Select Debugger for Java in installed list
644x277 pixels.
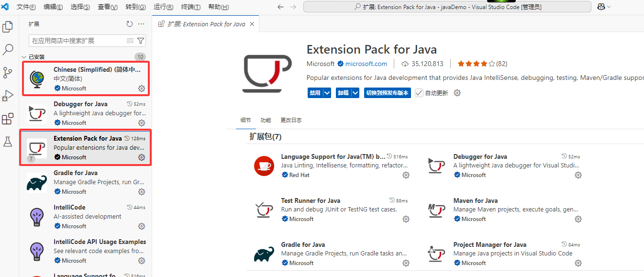(86, 113)
